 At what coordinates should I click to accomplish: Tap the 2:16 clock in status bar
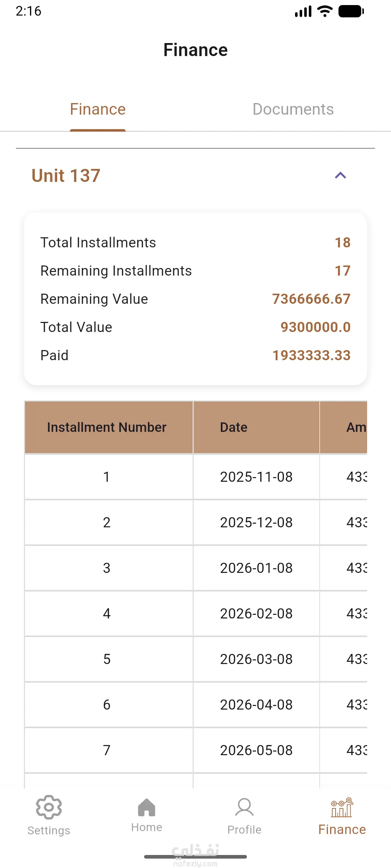coord(29,11)
